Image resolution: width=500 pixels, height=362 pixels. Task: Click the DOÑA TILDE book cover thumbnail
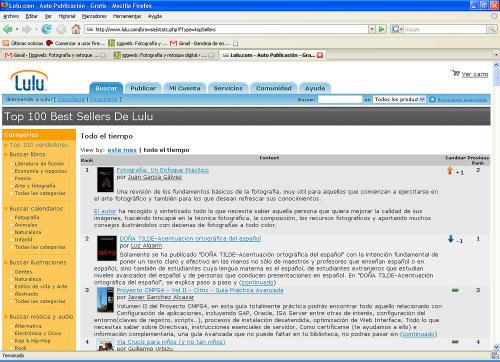(x=107, y=248)
